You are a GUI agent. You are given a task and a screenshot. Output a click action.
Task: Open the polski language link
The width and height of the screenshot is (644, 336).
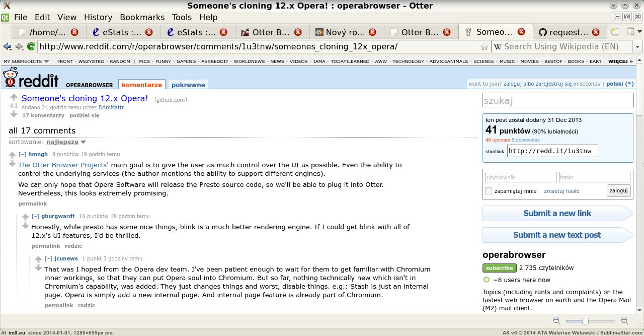tap(620, 84)
